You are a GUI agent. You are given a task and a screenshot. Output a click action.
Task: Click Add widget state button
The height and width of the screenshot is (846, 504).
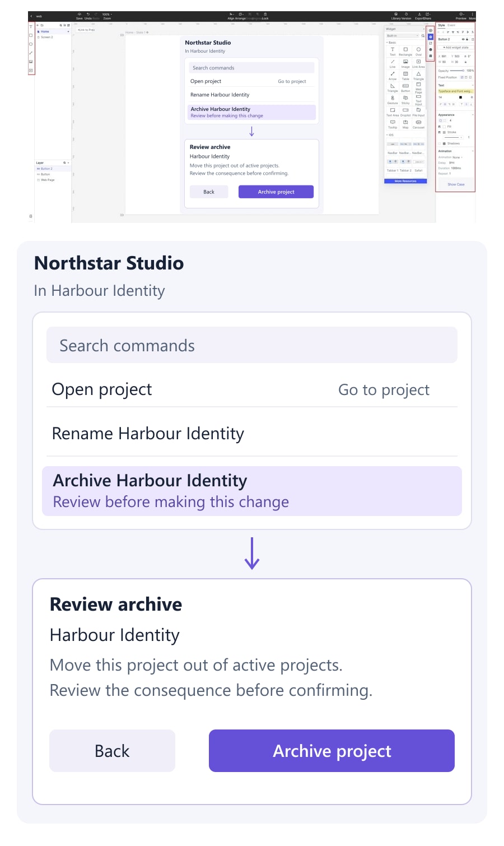click(x=456, y=48)
